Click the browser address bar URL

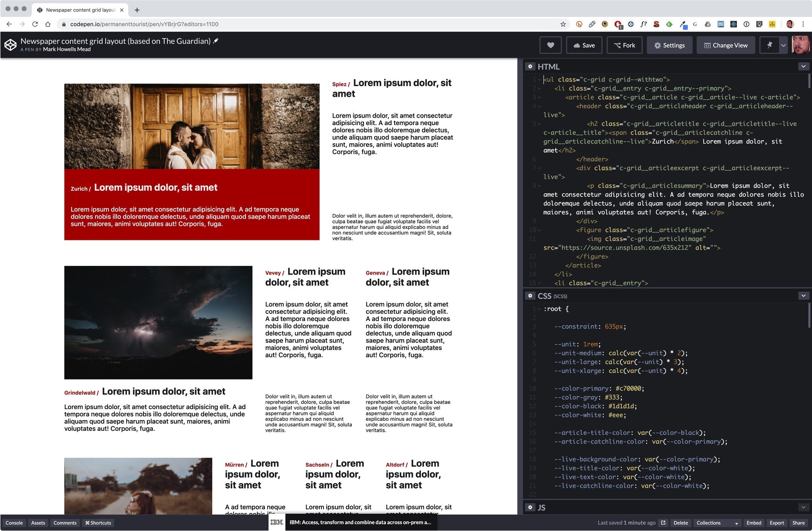[x=144, y=24]
